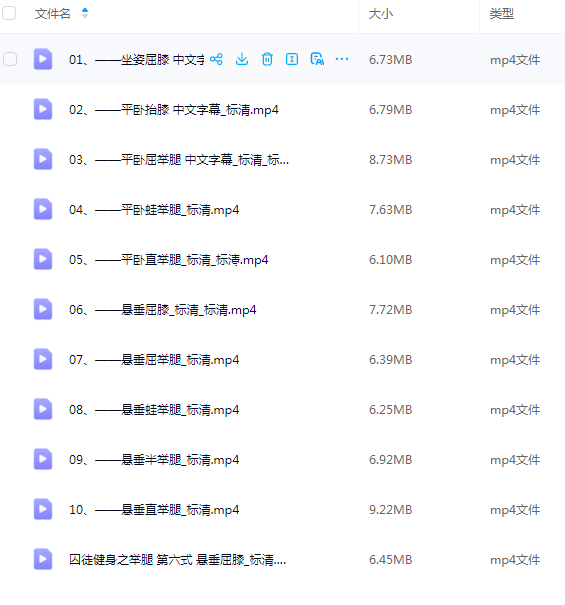Image resolution: width=565 pixels, height=605 pixels.
Task: Open the more options ellipsis on file 01
Action: coord(342,59)
